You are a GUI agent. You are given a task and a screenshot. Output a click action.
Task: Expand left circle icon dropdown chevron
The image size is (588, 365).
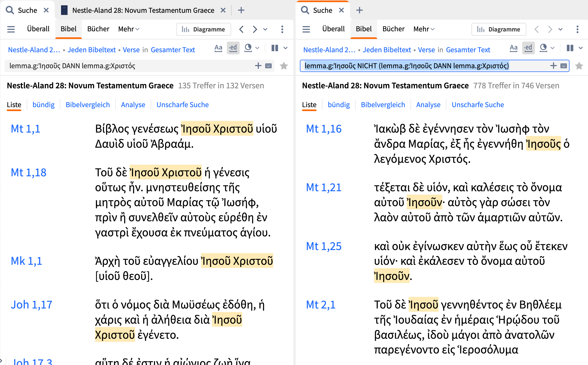257,48
